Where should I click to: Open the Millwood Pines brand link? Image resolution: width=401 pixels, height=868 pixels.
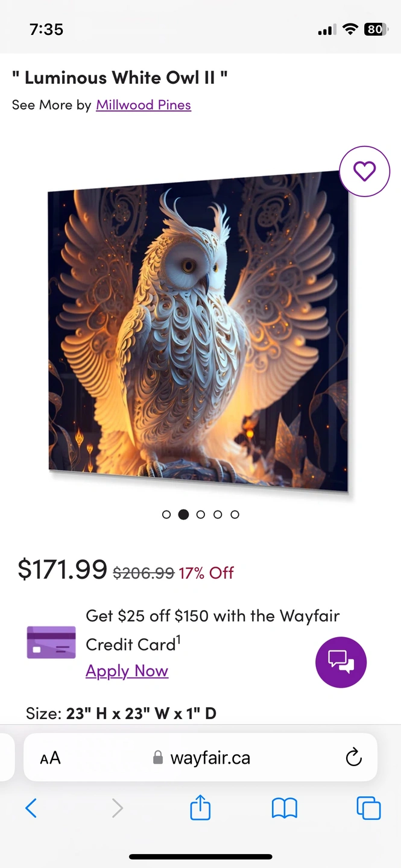tap(144, 105)
